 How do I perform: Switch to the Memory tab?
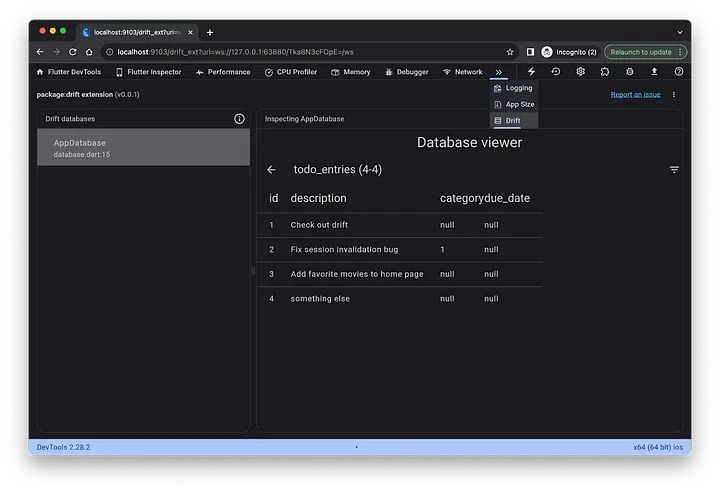(351, 72)
